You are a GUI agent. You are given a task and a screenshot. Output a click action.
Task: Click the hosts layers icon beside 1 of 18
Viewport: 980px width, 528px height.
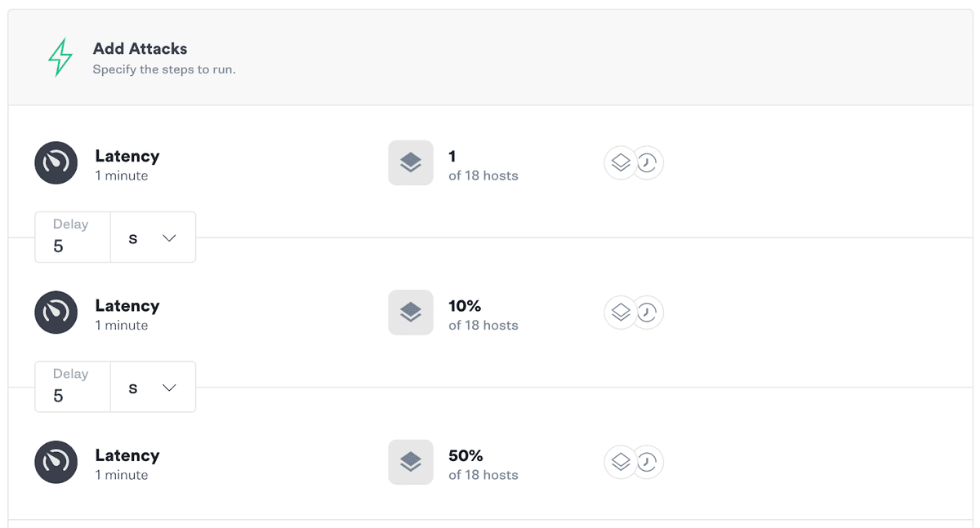[411, 163]
